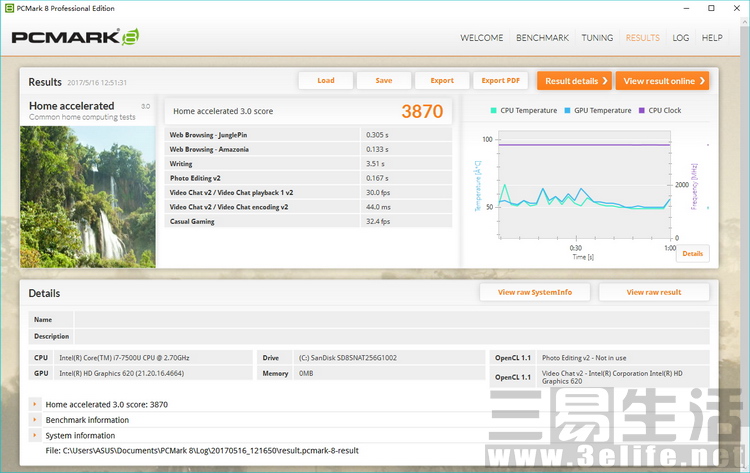Open Result details
The width and height of the screenshot is (750, 473).
point(574,81)
